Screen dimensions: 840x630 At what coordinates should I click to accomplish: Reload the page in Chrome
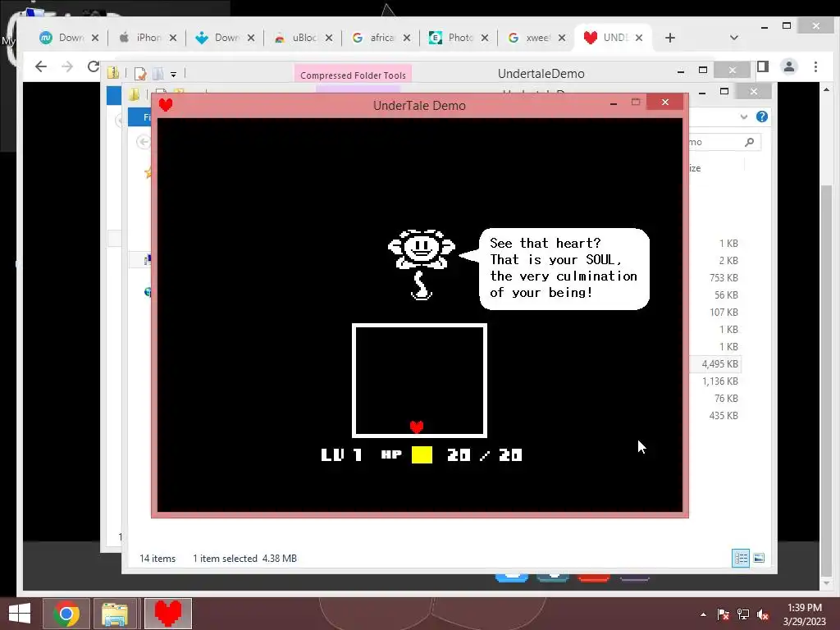tap(94, 66)
